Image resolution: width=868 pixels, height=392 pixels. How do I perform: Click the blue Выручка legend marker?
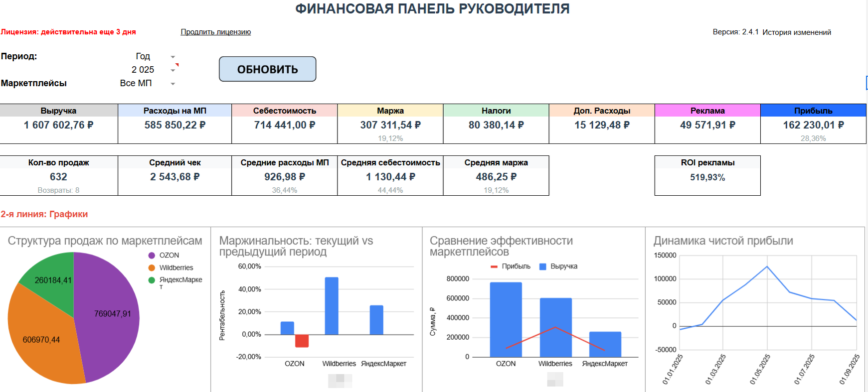(543, 267)
